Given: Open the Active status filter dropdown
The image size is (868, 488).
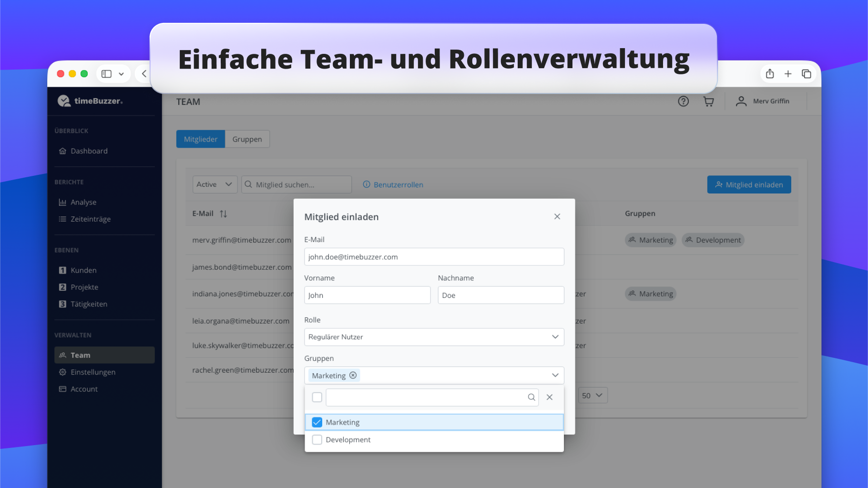Looking at the screenshot, I should pyautogui.click(x=214, y=184).
